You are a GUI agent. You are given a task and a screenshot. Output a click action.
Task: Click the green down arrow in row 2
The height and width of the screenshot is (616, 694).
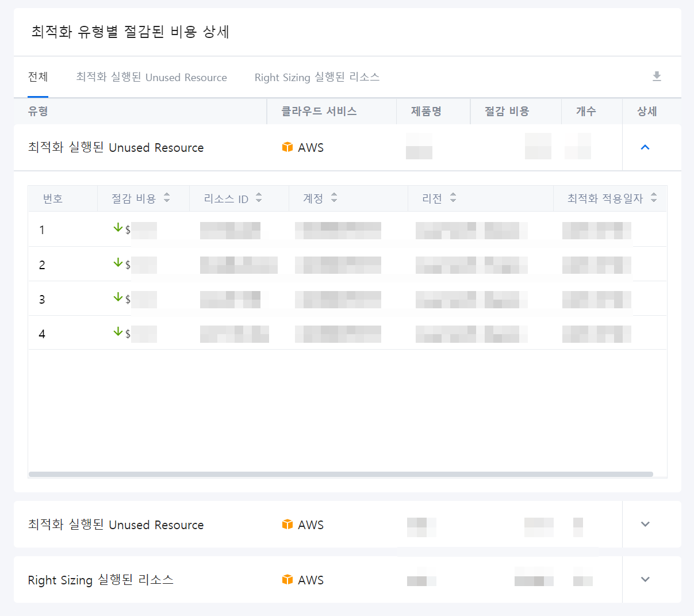[118, 263]
